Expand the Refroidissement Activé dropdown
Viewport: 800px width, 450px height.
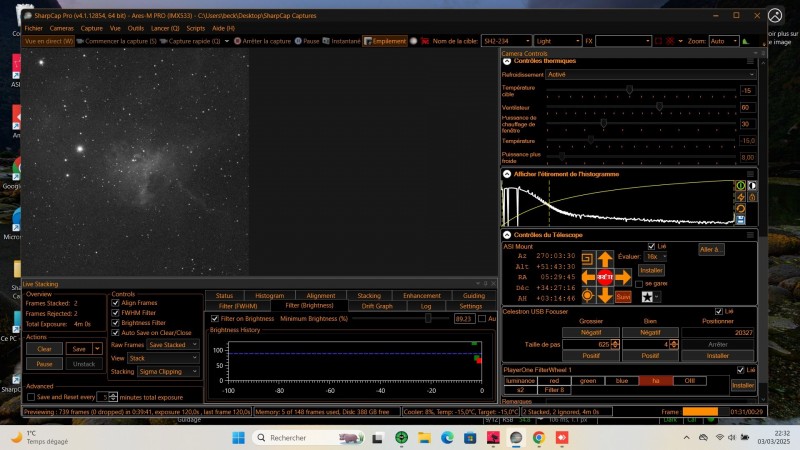pos(650,74)
